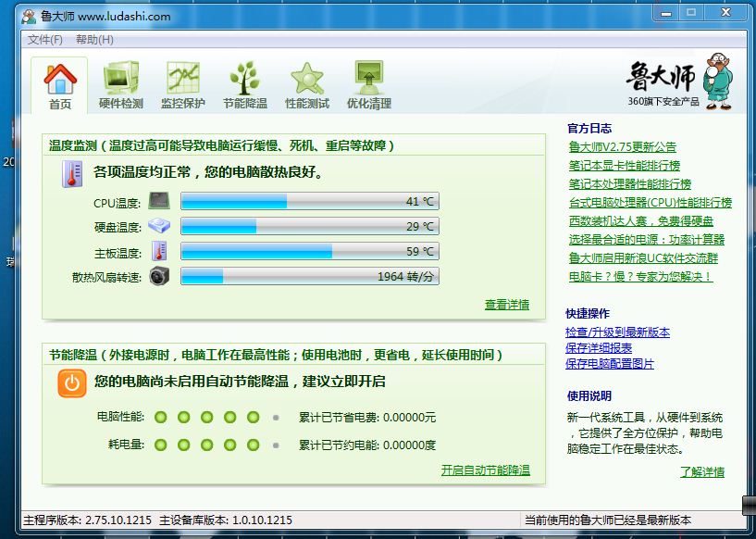This screenshot has width=756, height=539.
Task: Click 开启自动节能降温 link
Action: click(x=486, y=470)
